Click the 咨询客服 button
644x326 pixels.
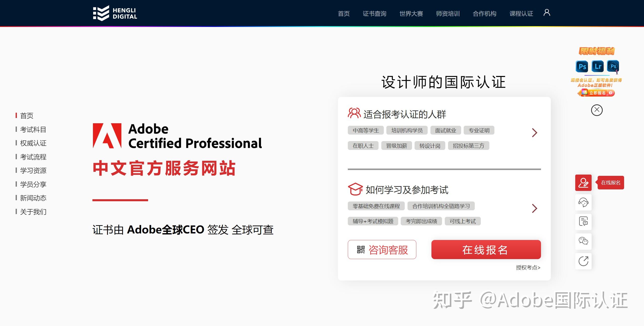point(382,250)
